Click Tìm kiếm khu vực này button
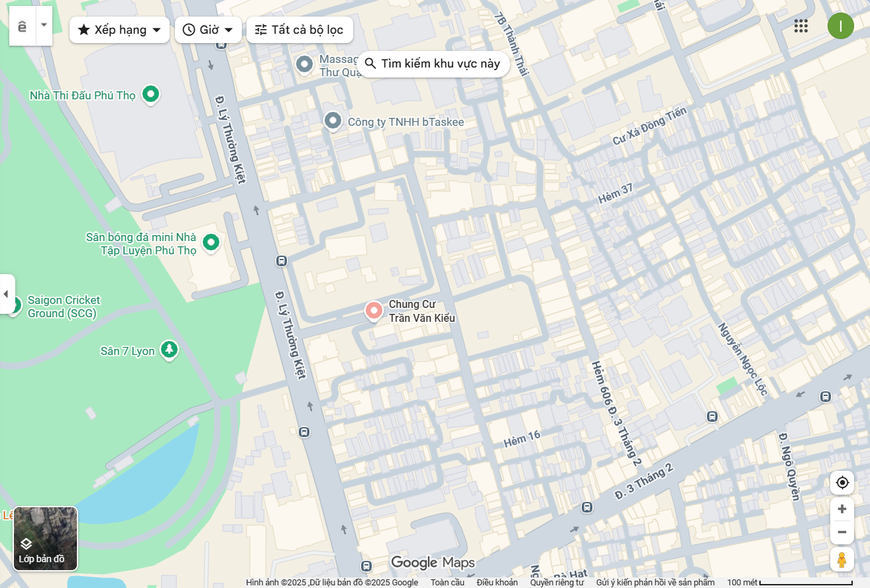Image resolution: width=870 pixels, height=588 pixels. 433,64
